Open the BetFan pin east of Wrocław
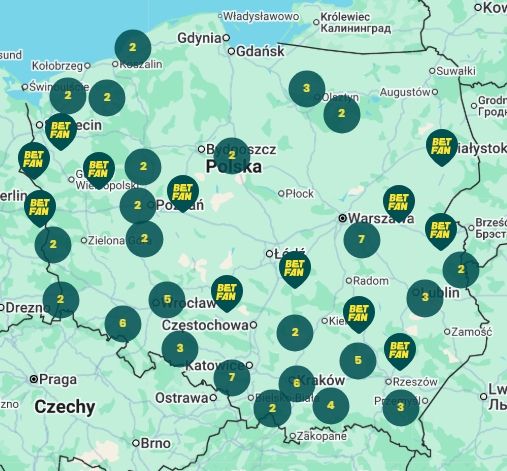The height and width of the screenshot is (471, 507). pos(227,294)
